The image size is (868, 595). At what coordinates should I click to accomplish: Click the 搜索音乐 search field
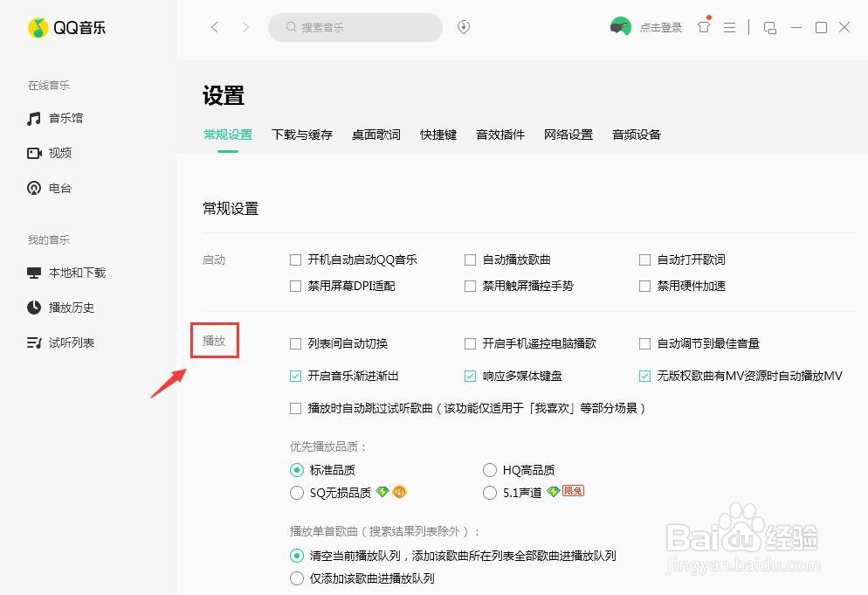click(x=355, y=27)
